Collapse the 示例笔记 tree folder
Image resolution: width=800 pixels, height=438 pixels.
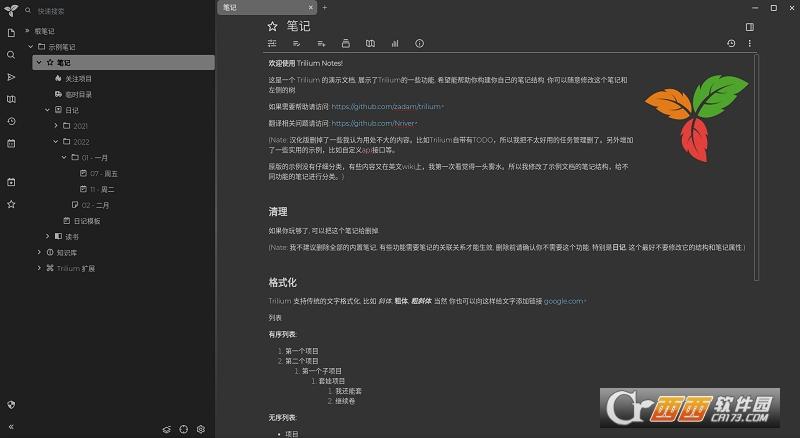tap(30, 46)
